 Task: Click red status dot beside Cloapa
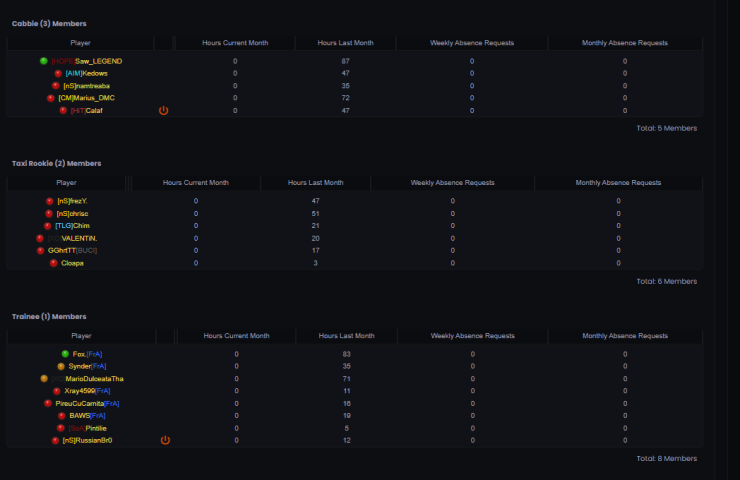tap(53, 263)
